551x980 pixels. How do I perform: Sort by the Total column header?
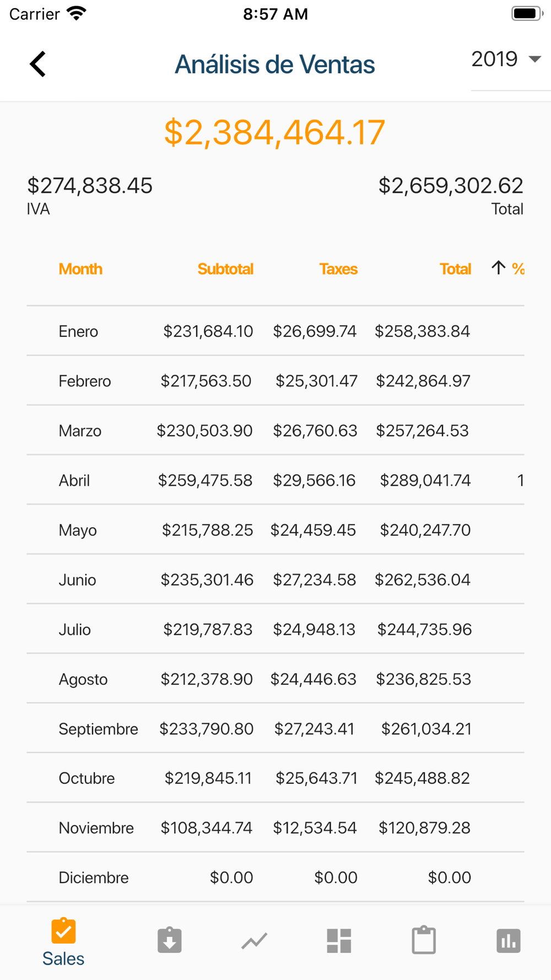coord(455,269)
